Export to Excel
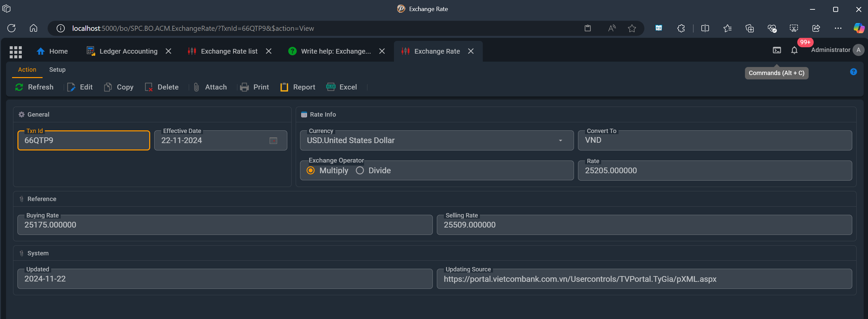The width and height of the screenshot is (868, 319). coord(342,87)
